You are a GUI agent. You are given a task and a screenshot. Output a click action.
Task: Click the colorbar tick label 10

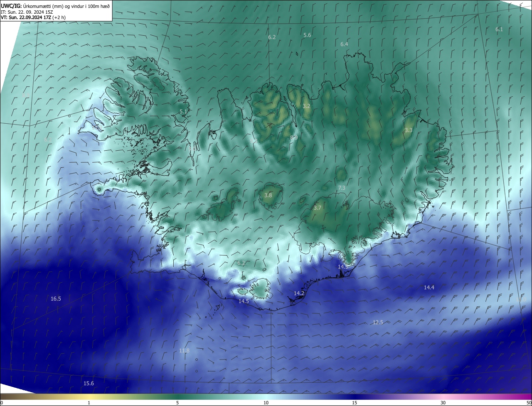(266, 403)
